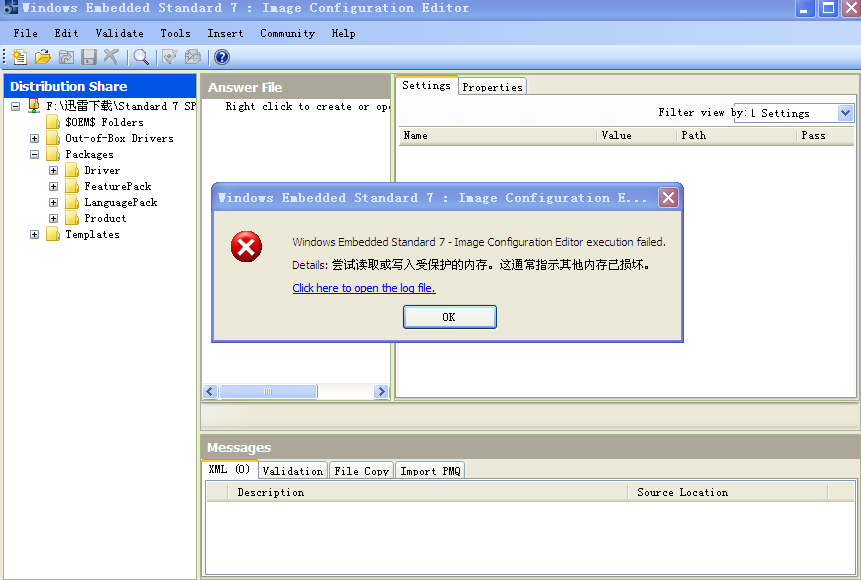Click the Answer File scrollbar right arrow

point(381,391)
